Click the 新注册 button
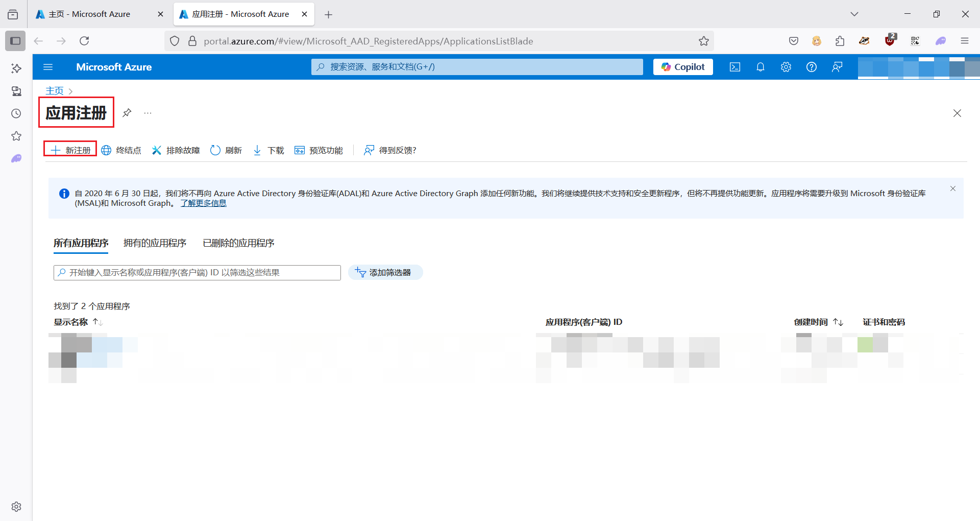This screenshot has width=980, height=521. (x=70, y=149)
